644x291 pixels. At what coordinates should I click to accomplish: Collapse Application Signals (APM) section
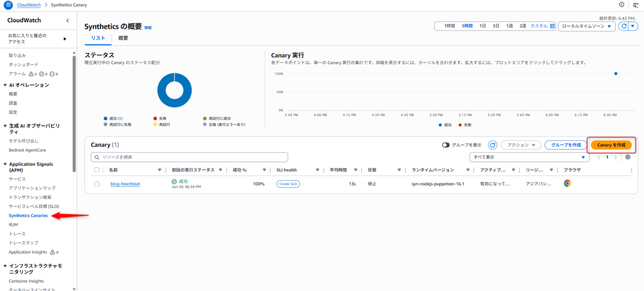pos(5,164)
